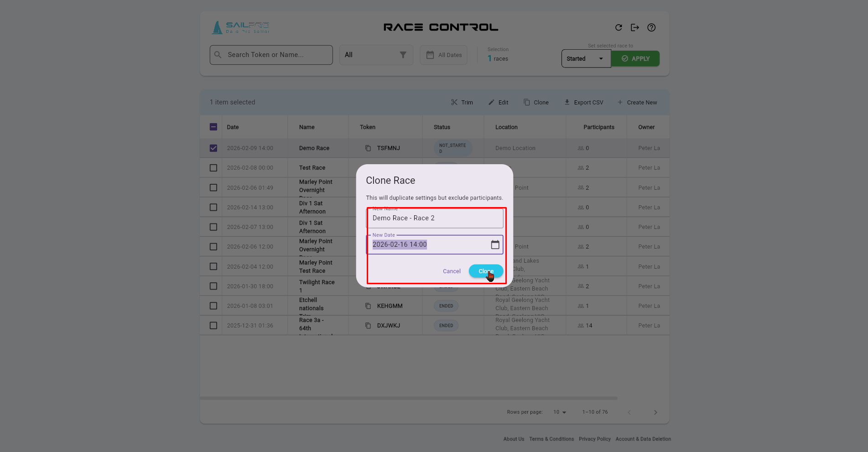Open the All Dates filter

coord(443,55)
